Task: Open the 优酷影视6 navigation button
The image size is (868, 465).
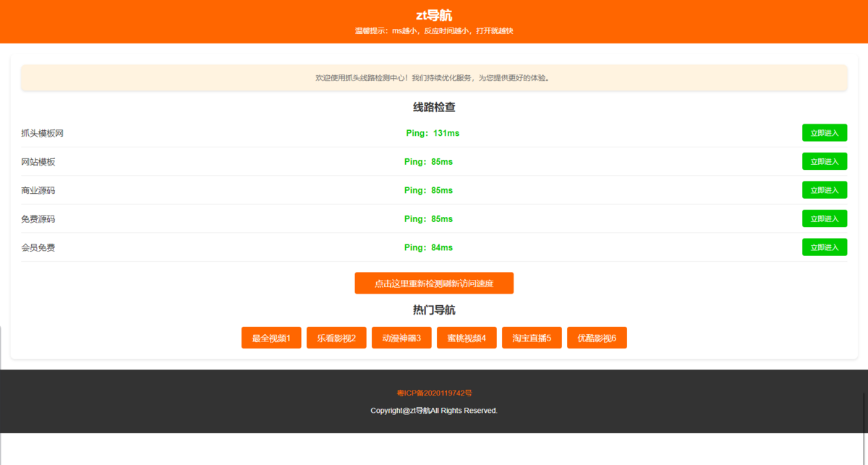Action: click(597, 338)
